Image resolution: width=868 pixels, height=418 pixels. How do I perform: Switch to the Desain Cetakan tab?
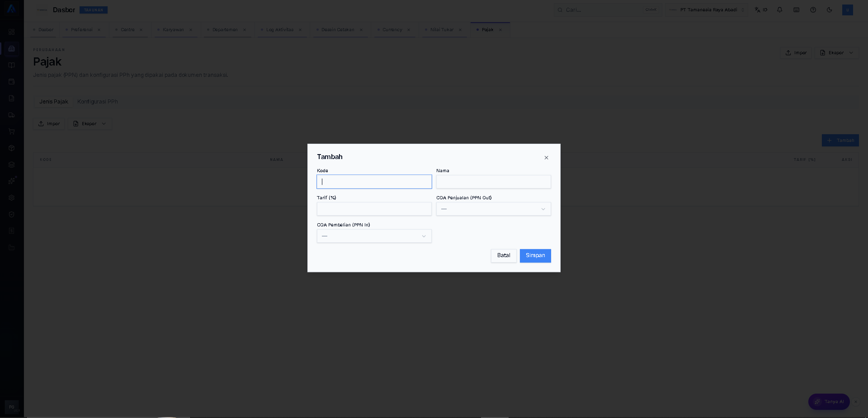coord(338,30)
